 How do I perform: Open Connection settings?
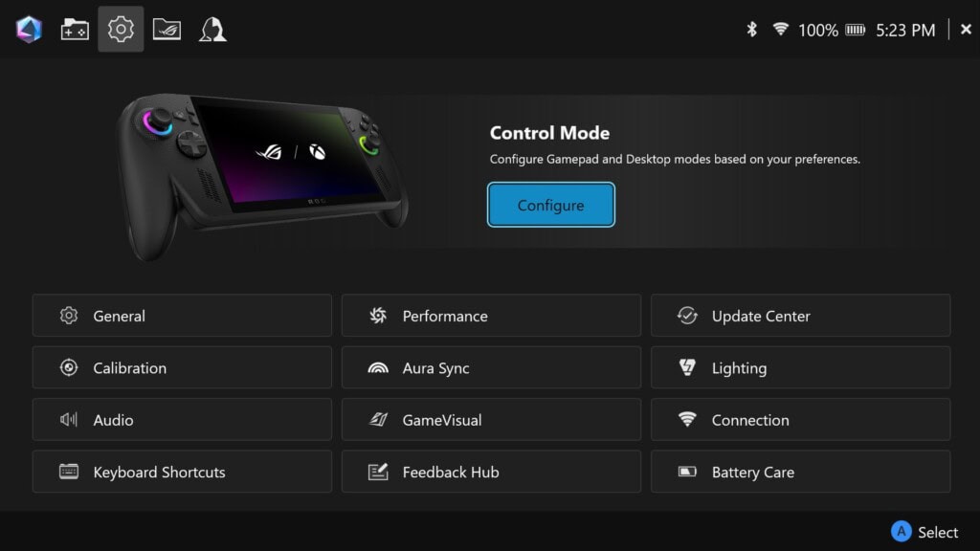click(x=801, y=419)
